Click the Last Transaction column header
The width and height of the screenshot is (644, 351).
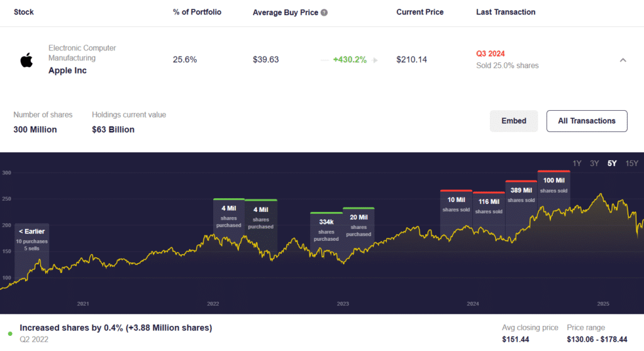506,13
